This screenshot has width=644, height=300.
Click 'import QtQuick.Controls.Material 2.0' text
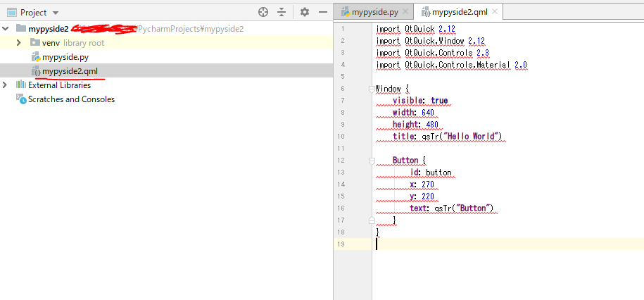[x=451, y=65]
